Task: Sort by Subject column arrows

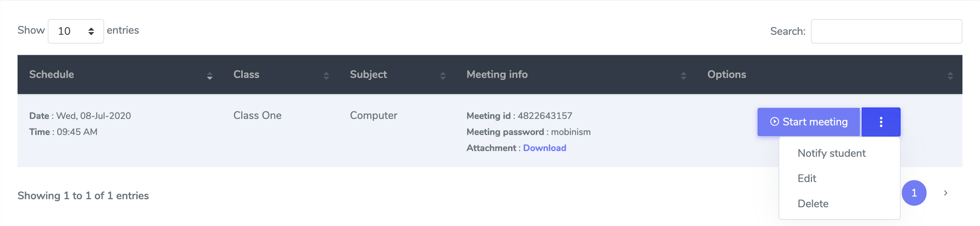Action: point(443,76)
